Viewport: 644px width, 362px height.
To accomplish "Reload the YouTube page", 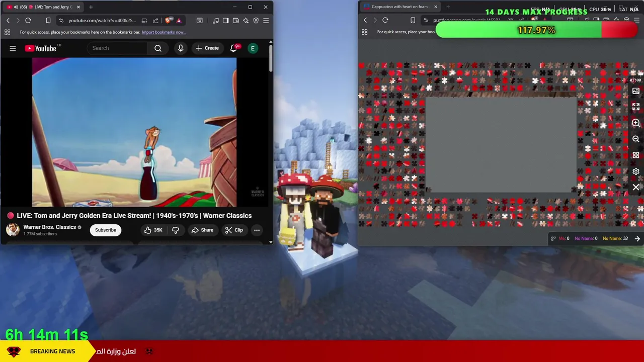I will coord(28,21).
